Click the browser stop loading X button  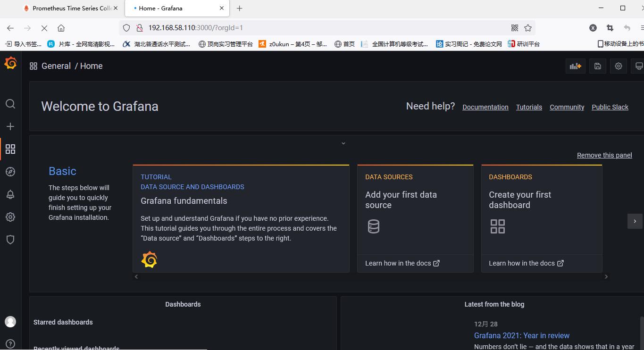point(44,28)
